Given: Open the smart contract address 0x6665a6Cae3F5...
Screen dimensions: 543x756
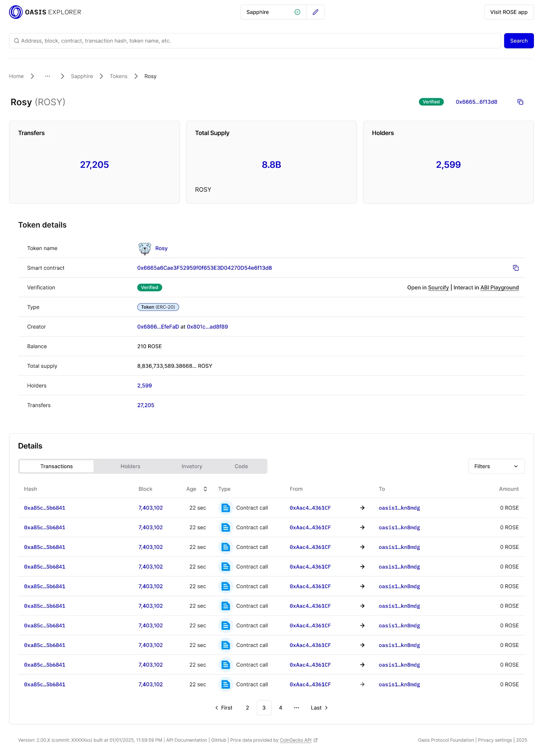Looking at the screenshot, I should pyautogui.click(x=204, y=268).
